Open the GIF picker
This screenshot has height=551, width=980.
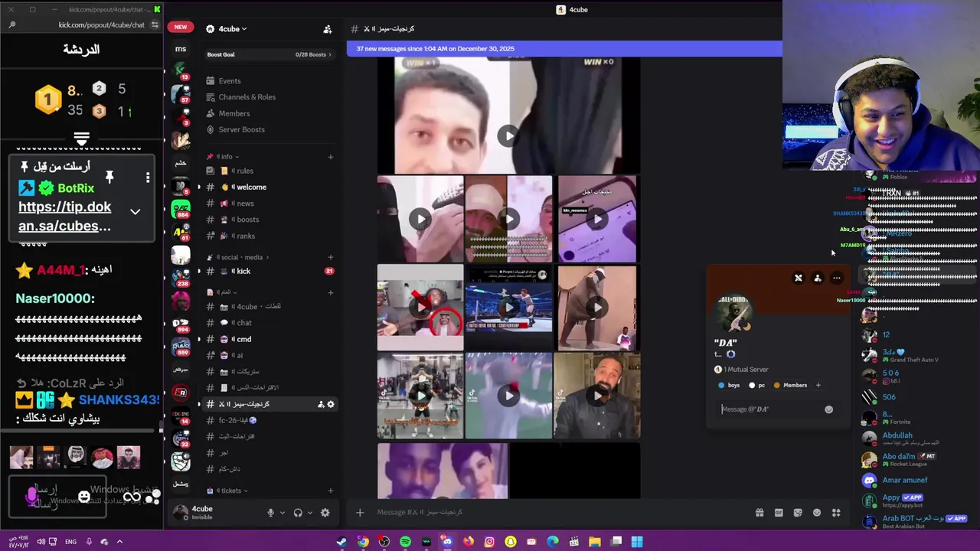tap(779, 513)
